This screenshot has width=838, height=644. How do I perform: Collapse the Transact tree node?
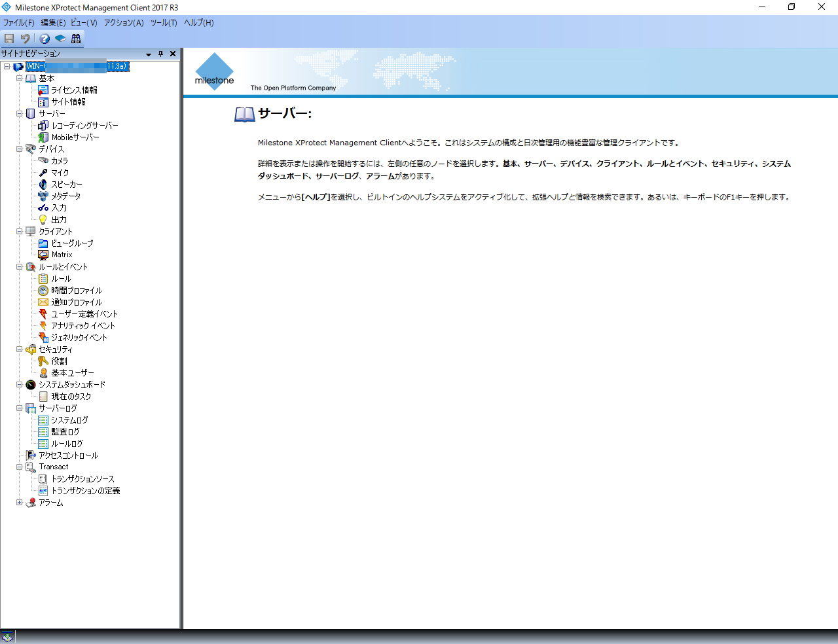tap(20, 467)
